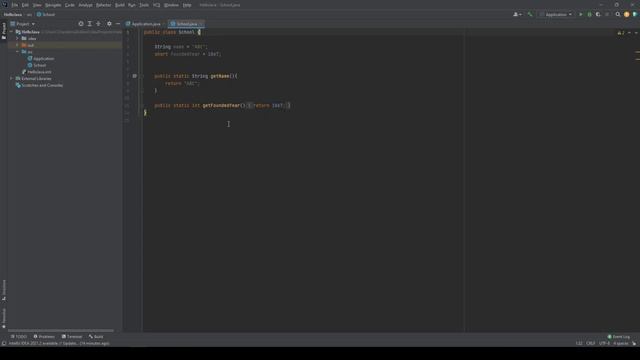Image resolution: width=640 pixels, height=360 pixels.
Task: Select HelloJava.iml file in tree
Action: pos(37,72)
